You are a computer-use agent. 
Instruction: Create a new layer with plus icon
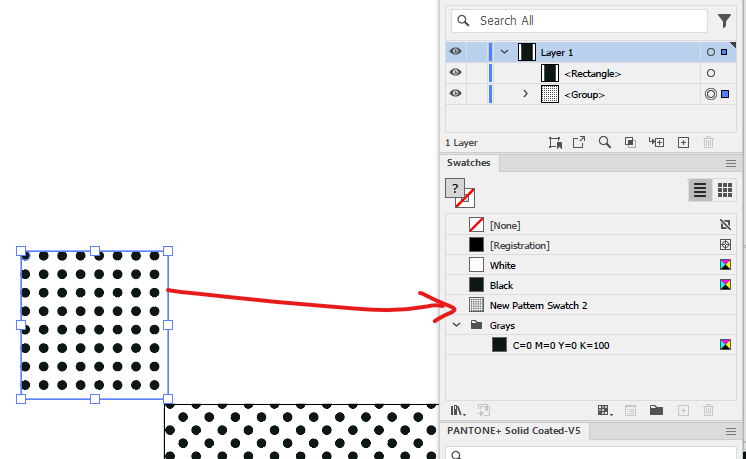pyautogui.click(x=683, y=142)
